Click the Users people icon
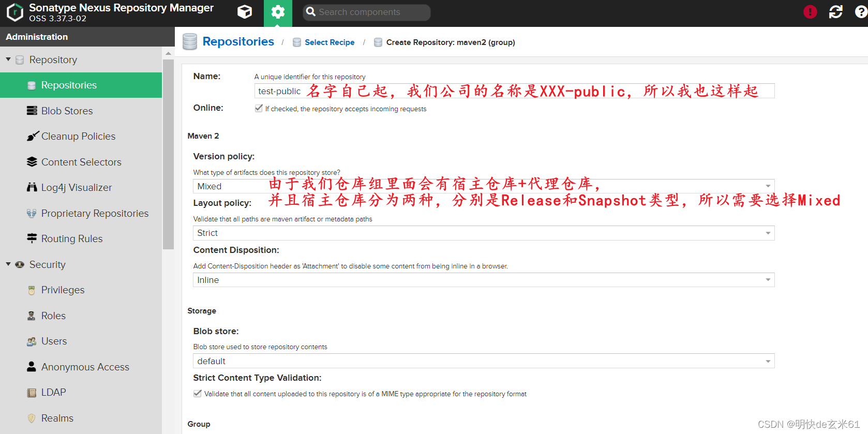The width and height of the screenshot is (868, 434). [x=32, y=341]
